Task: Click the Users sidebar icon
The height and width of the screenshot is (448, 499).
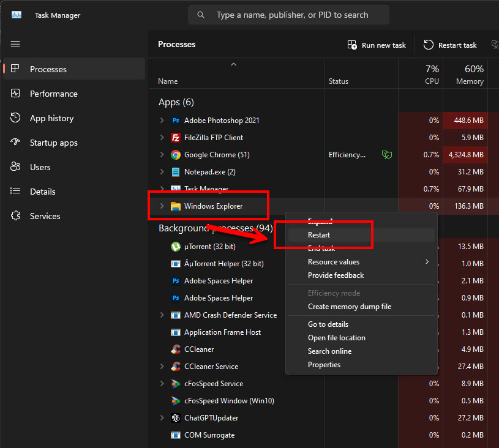Action: click(x=15, y=166)
